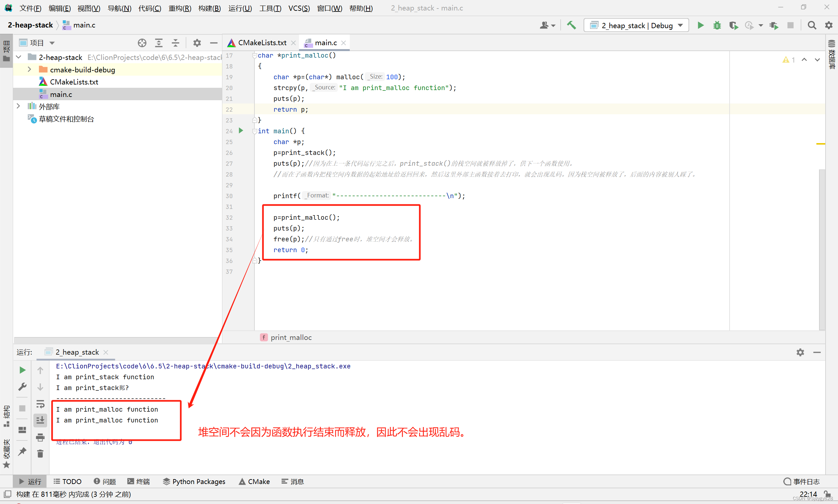Build project with the hammer icon

click(x=571, y=26)
